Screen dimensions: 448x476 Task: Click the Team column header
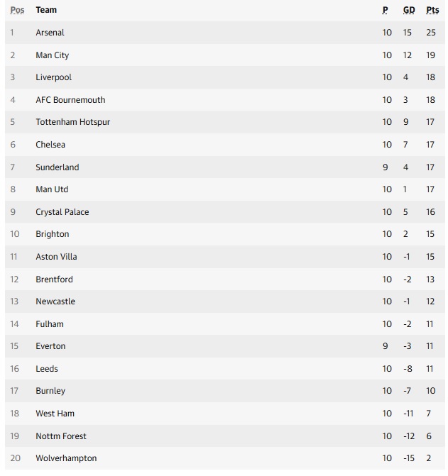coord(46,10)
